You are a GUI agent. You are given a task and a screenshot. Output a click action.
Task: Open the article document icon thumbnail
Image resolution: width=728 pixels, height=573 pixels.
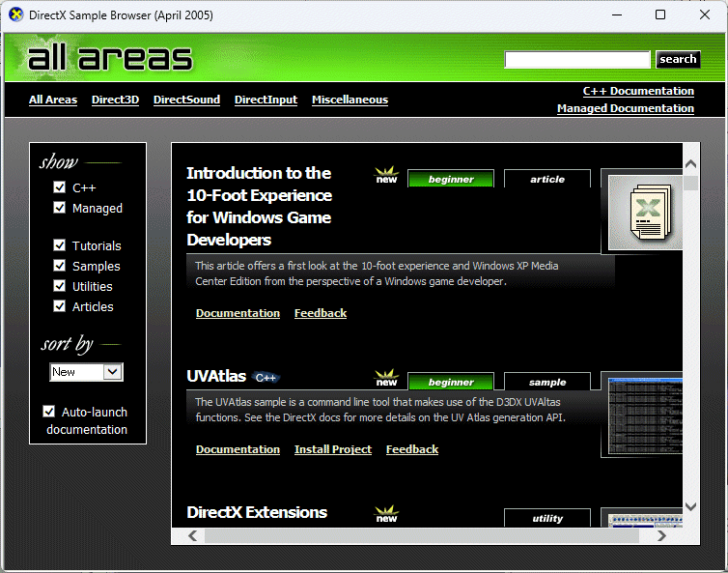(x=645, y=213)
